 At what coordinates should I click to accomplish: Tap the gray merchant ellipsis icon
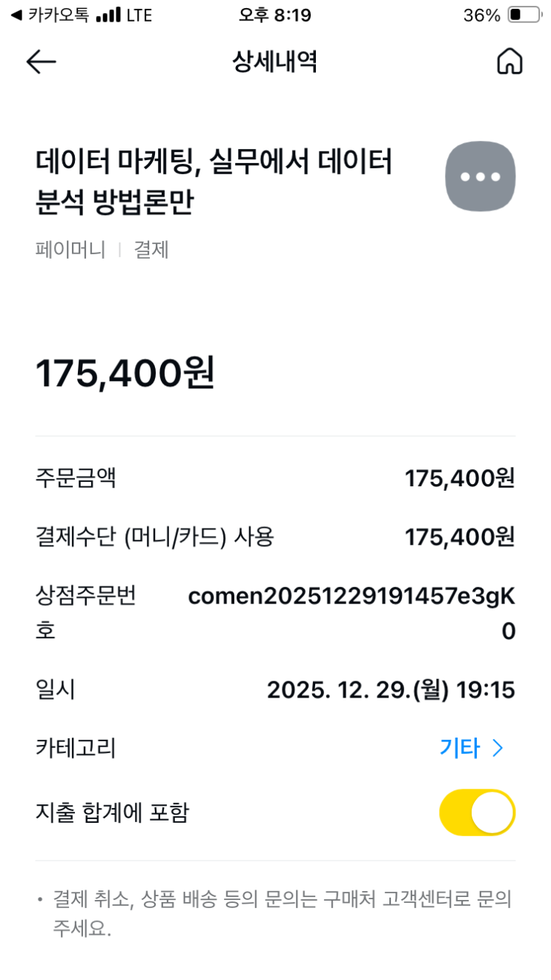pos(480,176)
